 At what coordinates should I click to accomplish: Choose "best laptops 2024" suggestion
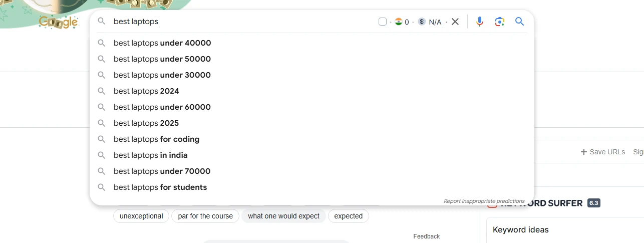146,91
